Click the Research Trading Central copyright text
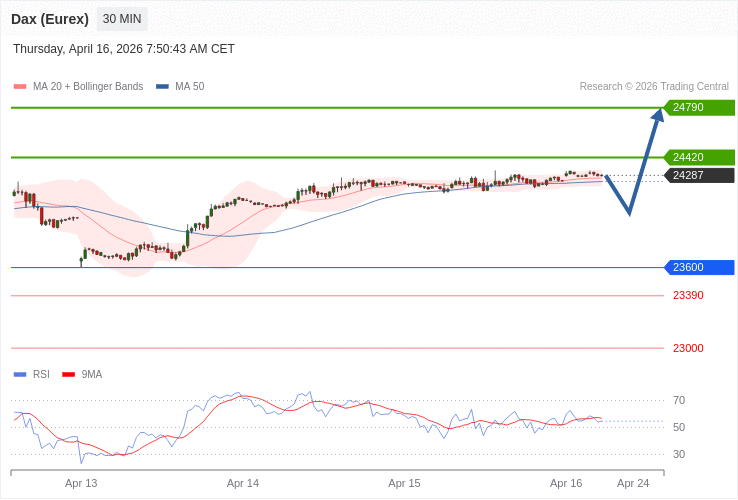 pyautogui.click(x=654, y=87)
